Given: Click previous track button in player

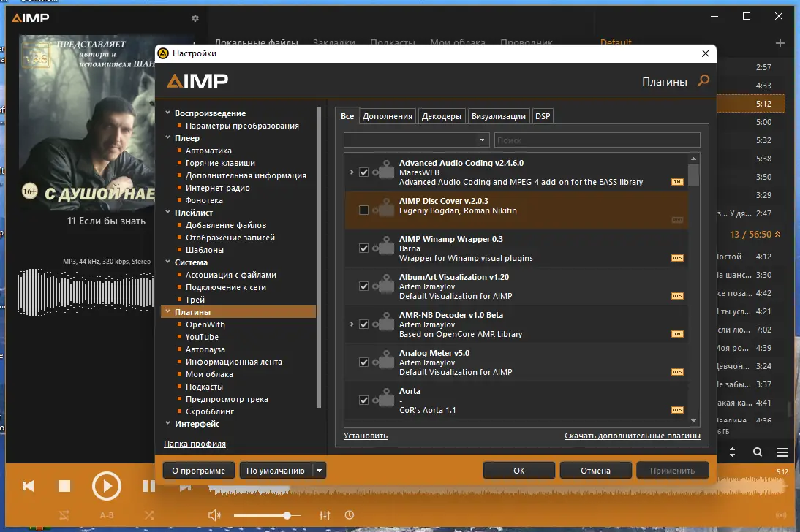Looking at the screenshot, I should (29, 486).
